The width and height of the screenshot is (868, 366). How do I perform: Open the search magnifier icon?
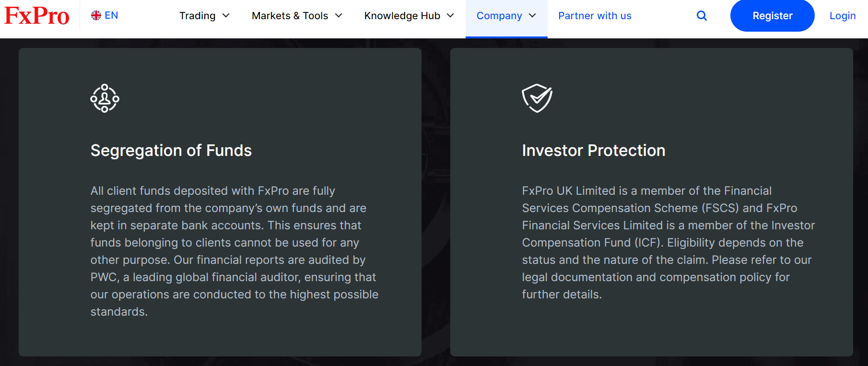(x=702, y=16)
